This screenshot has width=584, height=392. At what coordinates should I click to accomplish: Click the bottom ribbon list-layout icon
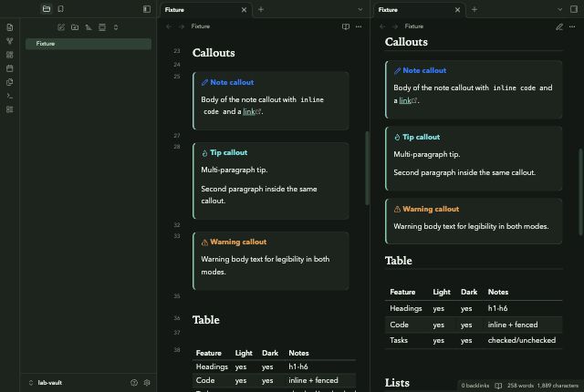click(10, 109)
